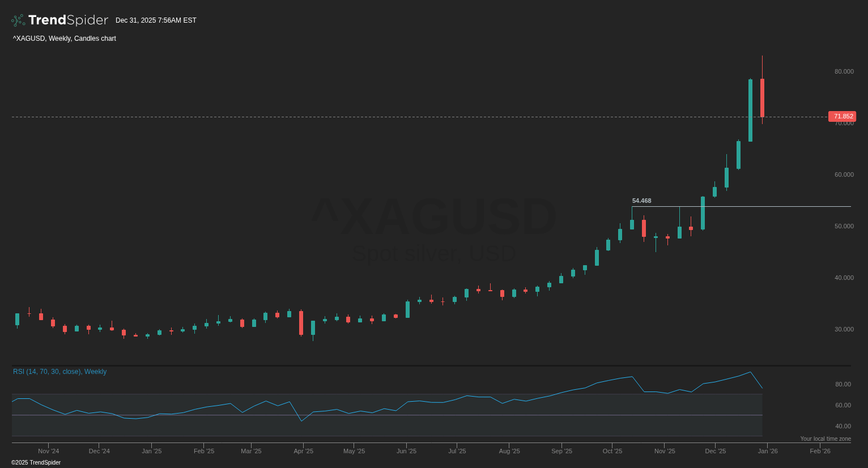Viewport: 868px width, 468px height.
Task: Open the "RSI (14, 70, 30, close), Weekly" indicator label
Action: pos(59,372)
